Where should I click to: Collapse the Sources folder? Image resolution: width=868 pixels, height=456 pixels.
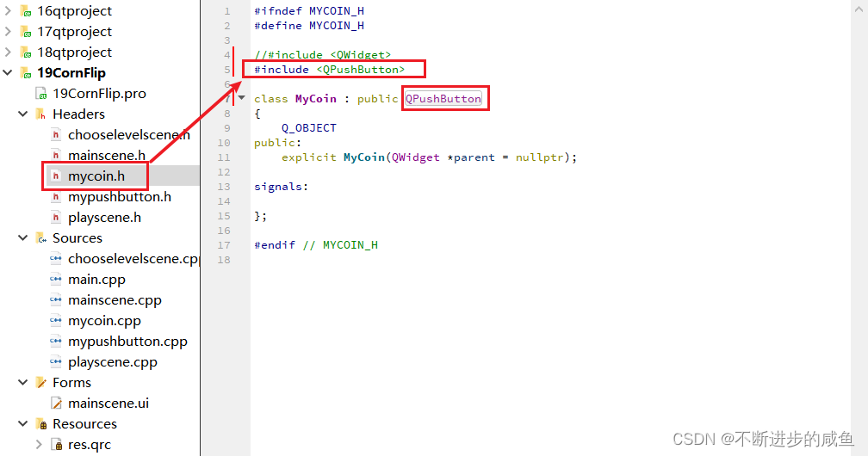tap(22, 238)
